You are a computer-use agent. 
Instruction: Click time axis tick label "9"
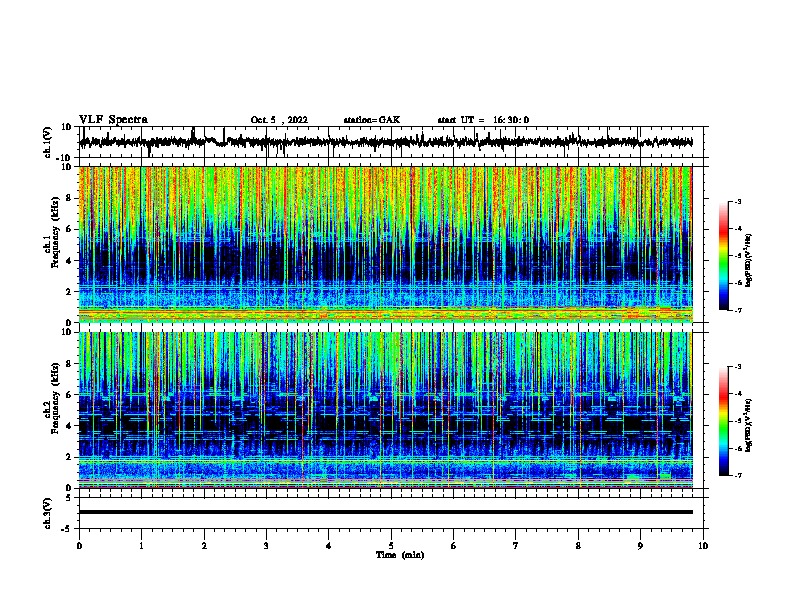640,546
